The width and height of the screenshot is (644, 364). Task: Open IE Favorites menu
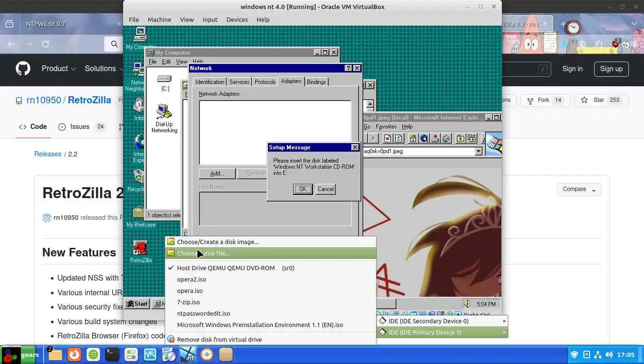pos(386,127)
